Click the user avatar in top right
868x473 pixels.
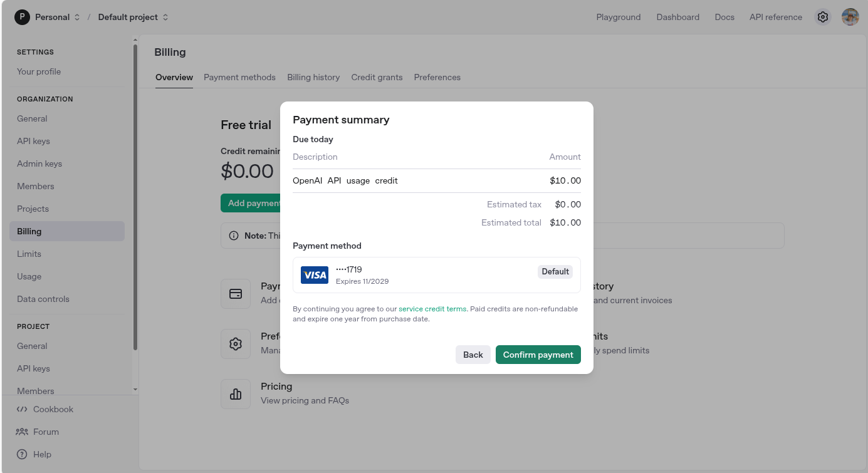click(850, 17)
